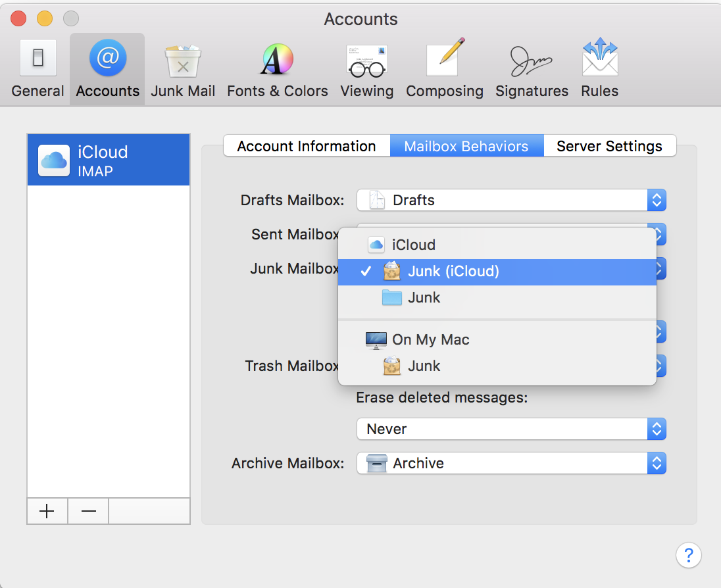Screen dimensions: 721x588
Task: Choose the iCloud folder Junk option
Action: [x=497, y=298]
